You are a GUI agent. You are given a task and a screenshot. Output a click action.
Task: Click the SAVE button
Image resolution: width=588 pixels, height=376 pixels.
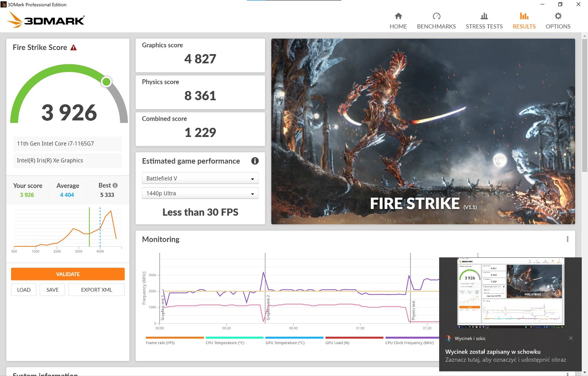pos(52,290)
